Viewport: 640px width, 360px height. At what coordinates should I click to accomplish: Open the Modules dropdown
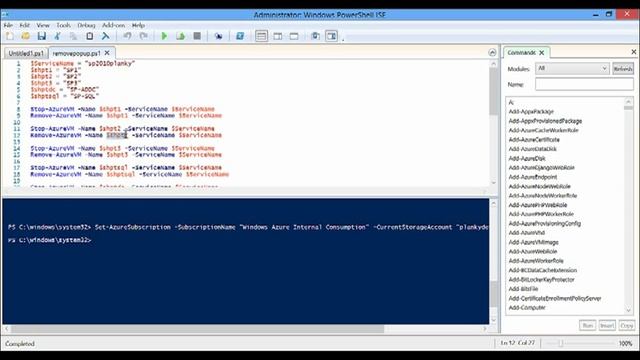(572, 68)
